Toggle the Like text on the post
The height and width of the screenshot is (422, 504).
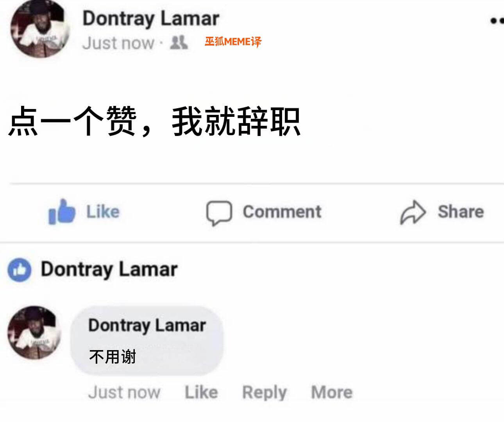point(103,211)
